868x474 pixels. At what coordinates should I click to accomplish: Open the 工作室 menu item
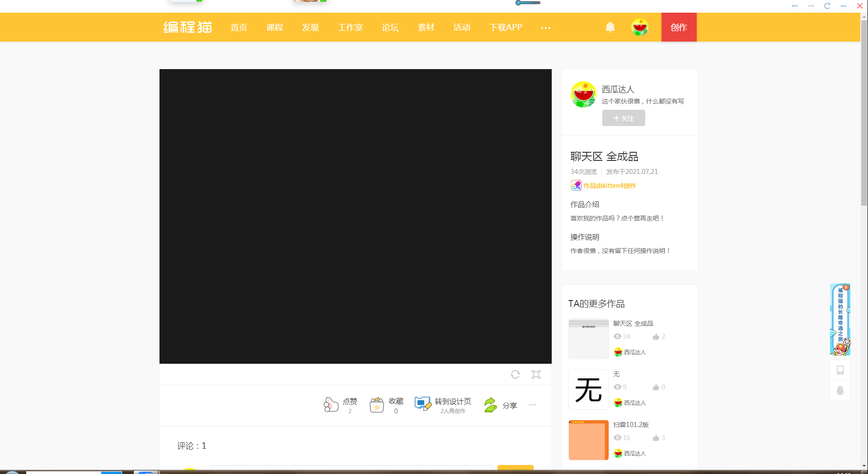pos(350,28)
